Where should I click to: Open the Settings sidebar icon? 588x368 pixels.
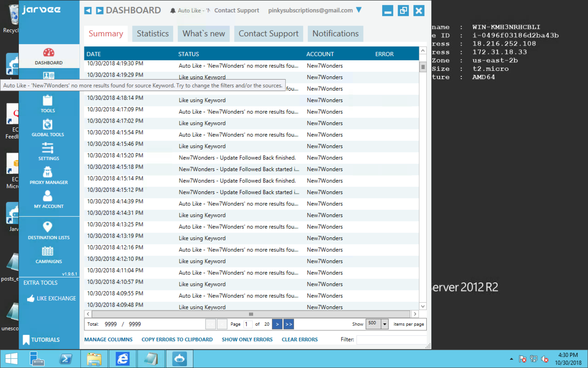[48, 152]
